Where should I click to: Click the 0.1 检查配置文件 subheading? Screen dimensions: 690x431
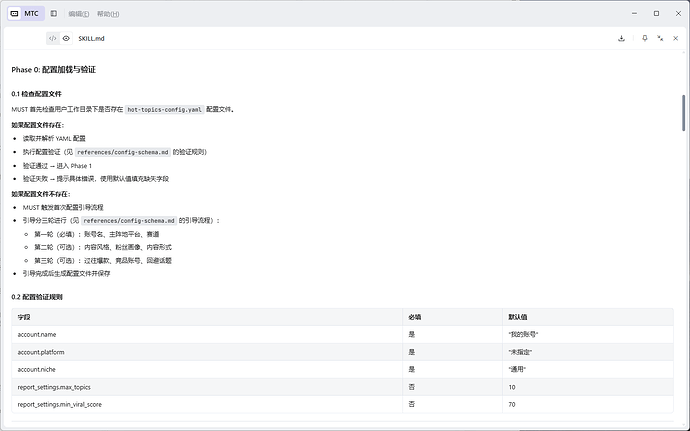tap(37, 94)
